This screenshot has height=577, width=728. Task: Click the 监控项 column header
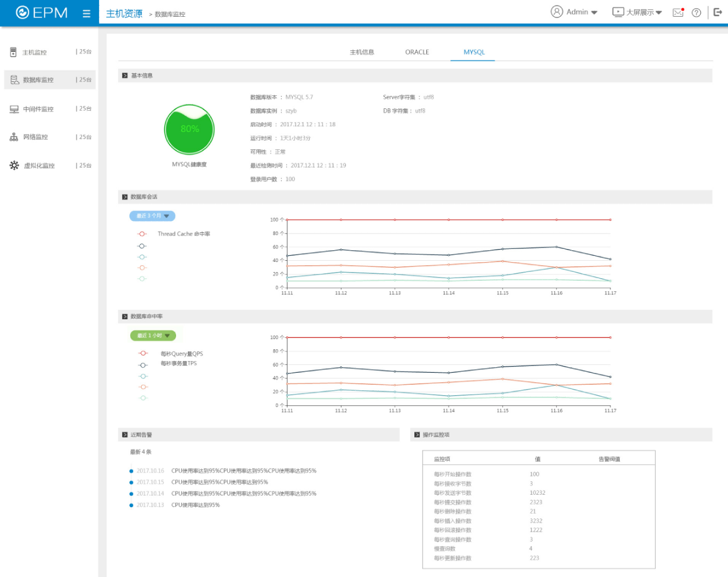[442, 459]
